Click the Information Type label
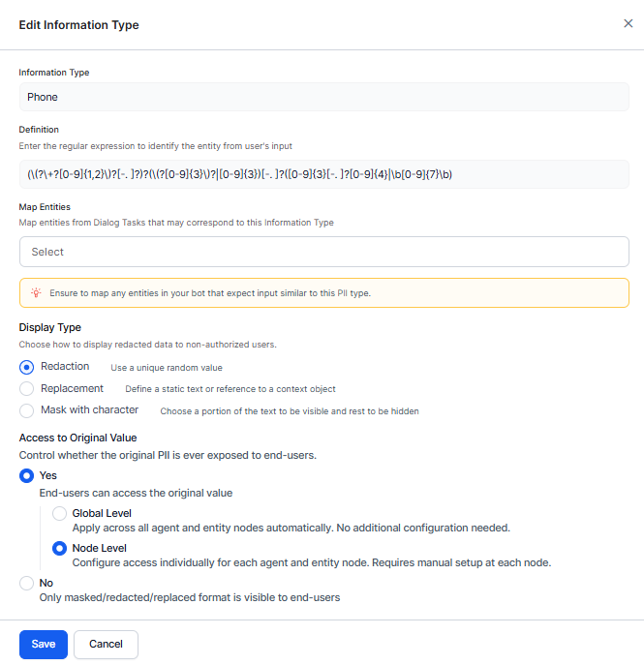644x665 pixels. pos(54,73)
